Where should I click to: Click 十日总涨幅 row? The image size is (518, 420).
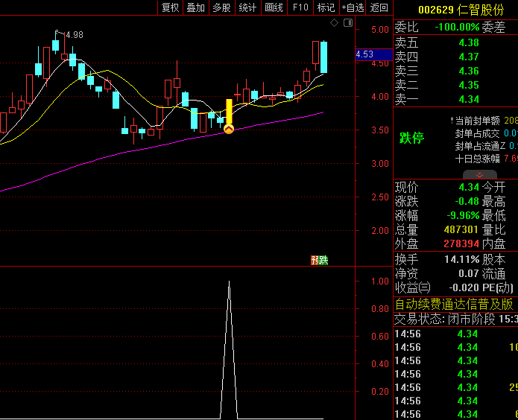[x=486, y=159]
